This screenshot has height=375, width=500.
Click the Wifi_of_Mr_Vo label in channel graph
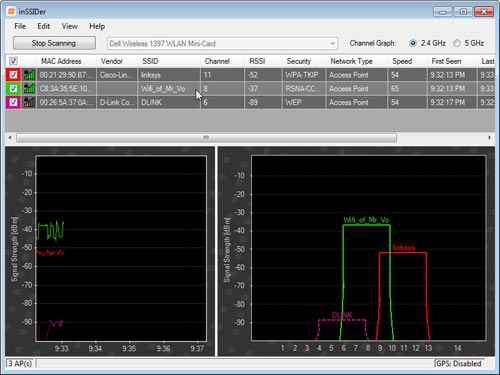(x=366, y=220)
